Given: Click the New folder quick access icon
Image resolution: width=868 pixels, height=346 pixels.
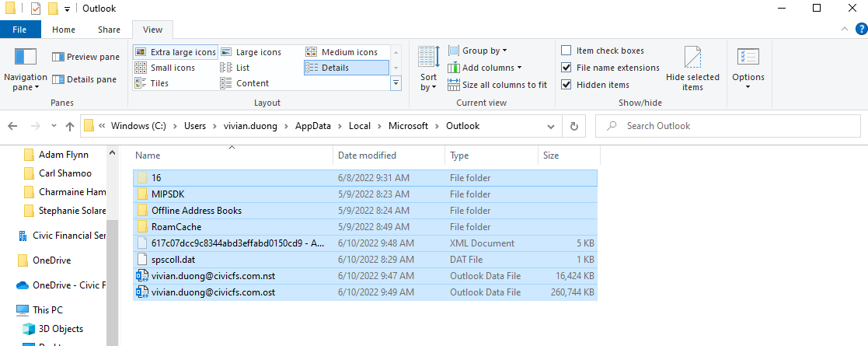Looking at the screenshot, I should (53, 9).
